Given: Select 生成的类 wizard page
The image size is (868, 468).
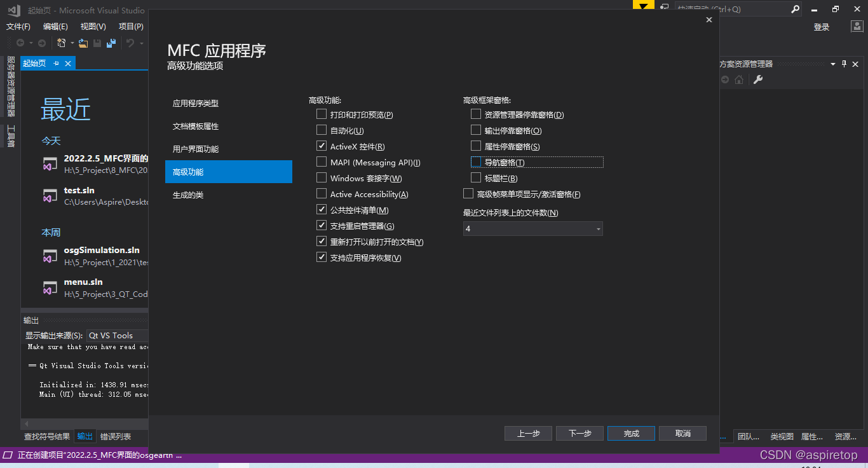Looking at the screenshot, I should 229,195.
